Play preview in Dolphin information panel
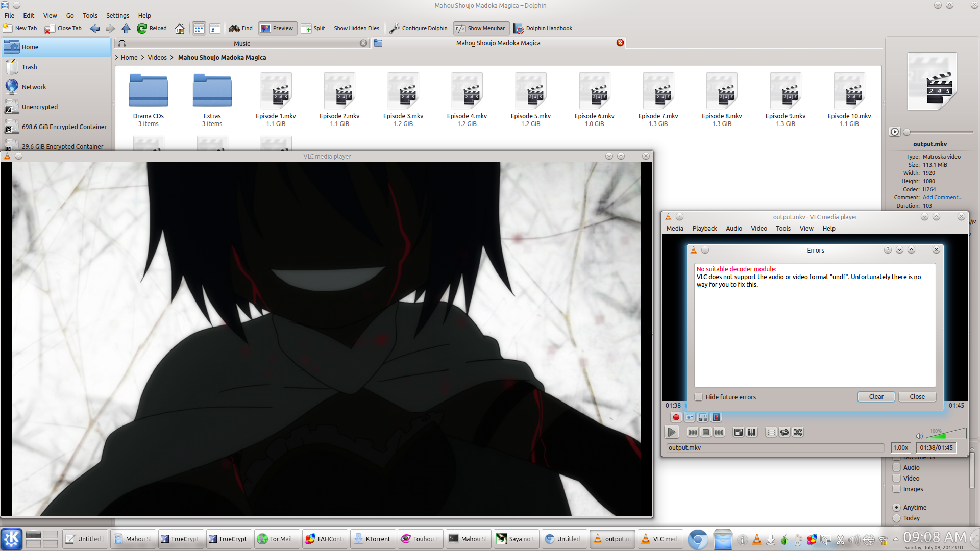Screen dimensions: 980x551 click(895, 132)
